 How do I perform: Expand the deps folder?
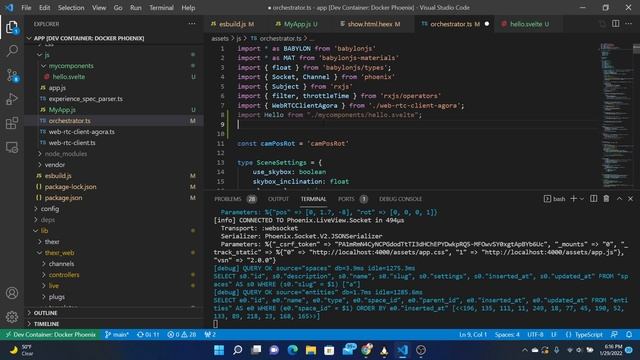point(47,220)
